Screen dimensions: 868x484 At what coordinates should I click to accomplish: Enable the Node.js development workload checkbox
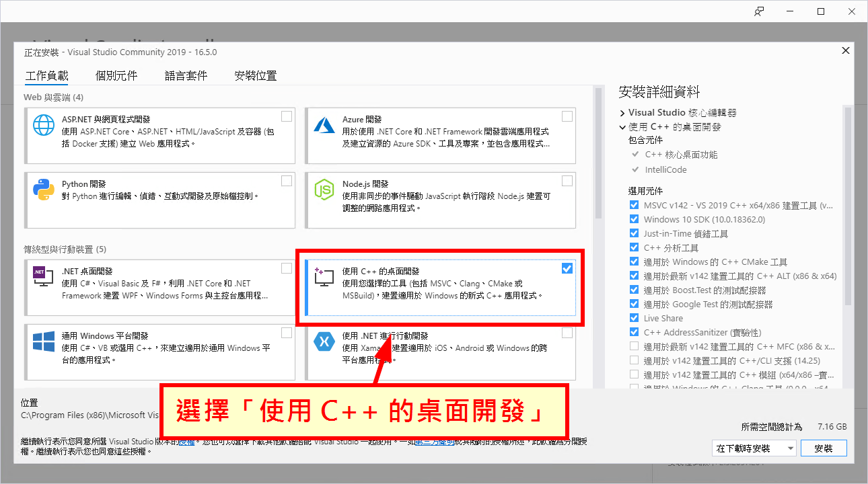tap(567, 181)
